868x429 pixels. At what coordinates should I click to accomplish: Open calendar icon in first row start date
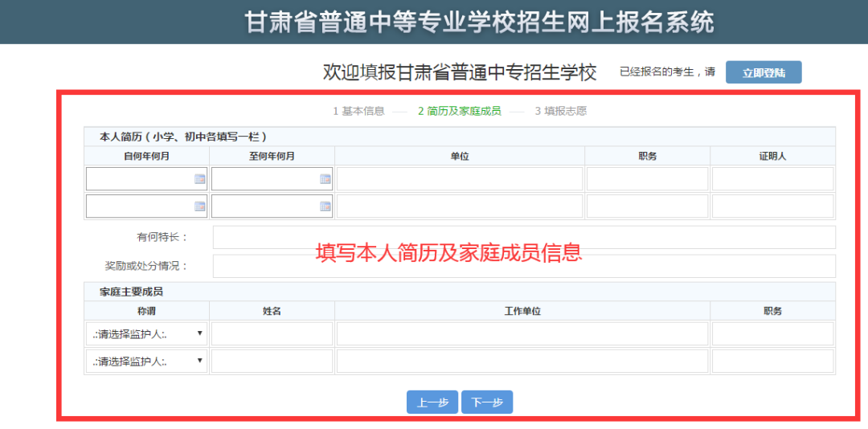200,179
